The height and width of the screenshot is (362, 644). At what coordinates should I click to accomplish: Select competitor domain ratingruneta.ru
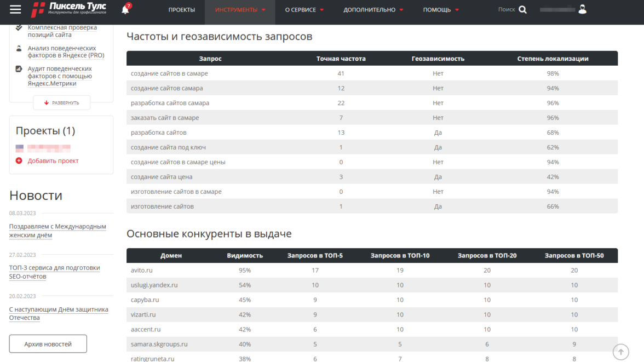(152, 359)
